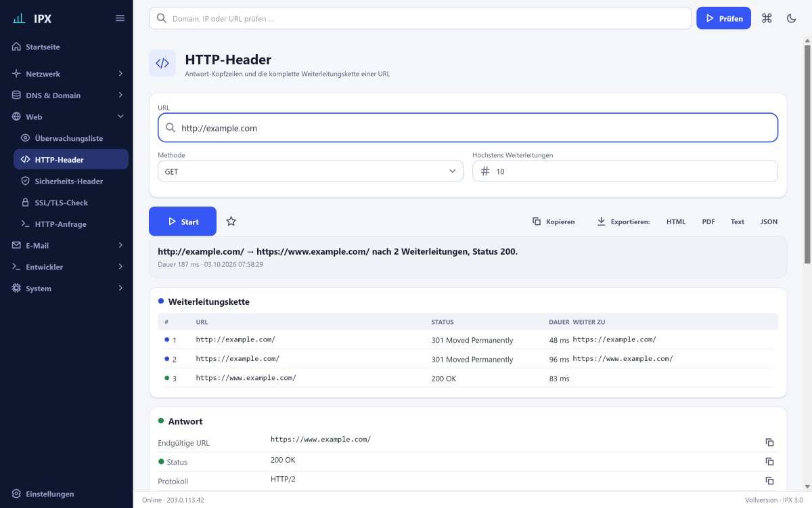The height and width of the screenshot is (508, 812).
Task: Click the IPX logo in the sidebar
Action: (x=32, y=18)
